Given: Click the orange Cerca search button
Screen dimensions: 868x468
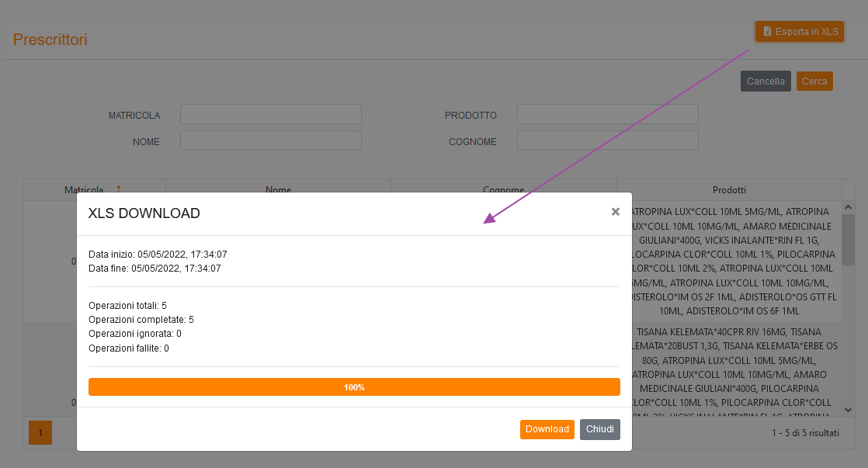Looking at the screenshot, I should [x=814, y=81].
